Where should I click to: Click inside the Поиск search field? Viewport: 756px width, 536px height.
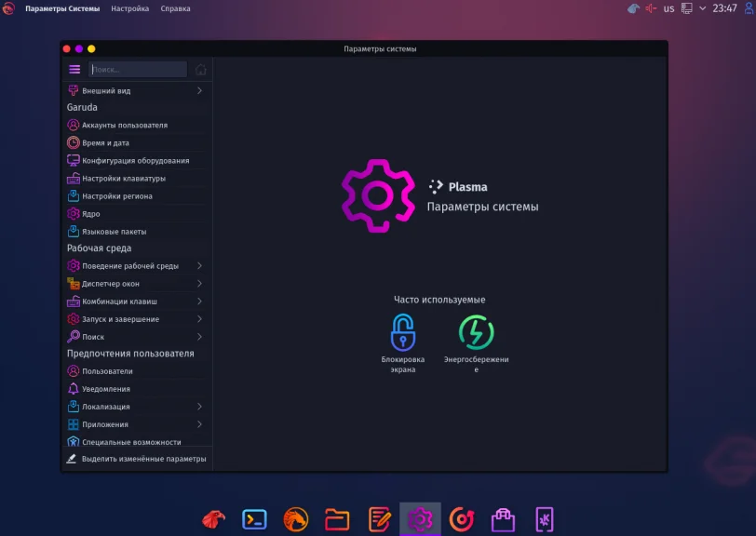[x=135, y=69]
